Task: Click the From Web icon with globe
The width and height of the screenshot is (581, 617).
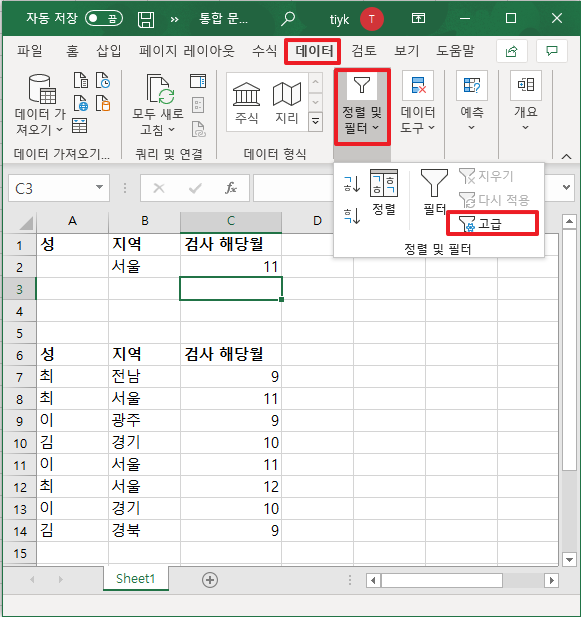Action: [x=81, y=103]
